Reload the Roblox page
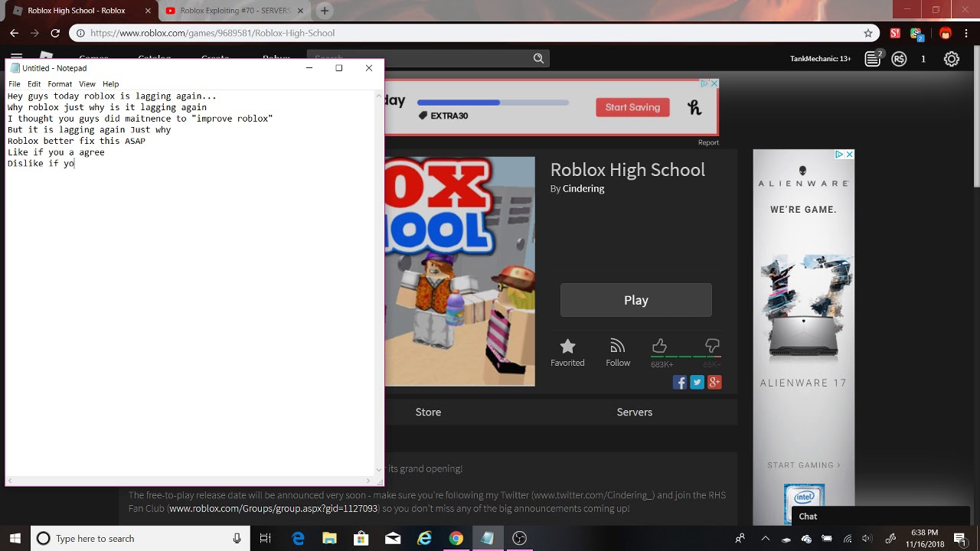This screenshot has width=980, height=551. pyautogui.click(x=55, y=33)
